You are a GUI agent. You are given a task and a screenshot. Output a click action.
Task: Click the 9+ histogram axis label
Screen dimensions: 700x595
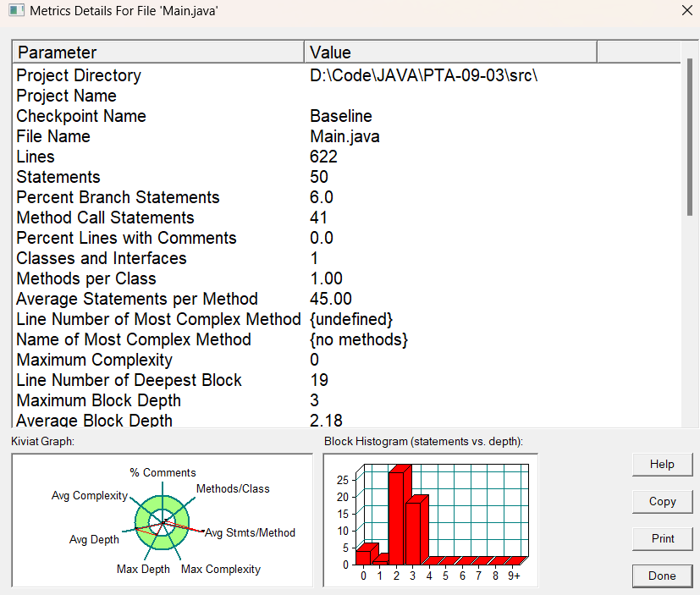(515, 576)
